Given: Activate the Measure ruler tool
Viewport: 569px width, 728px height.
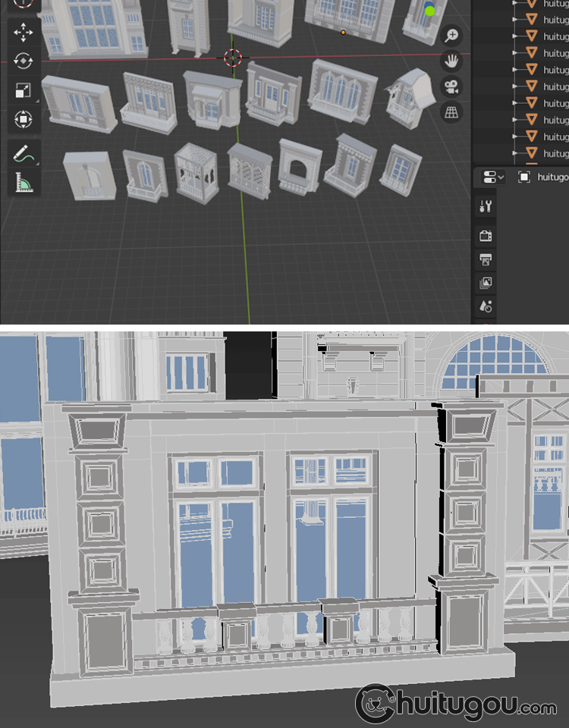Looking at the screenshot, I should pyautogui.click(x=24, y=183).
